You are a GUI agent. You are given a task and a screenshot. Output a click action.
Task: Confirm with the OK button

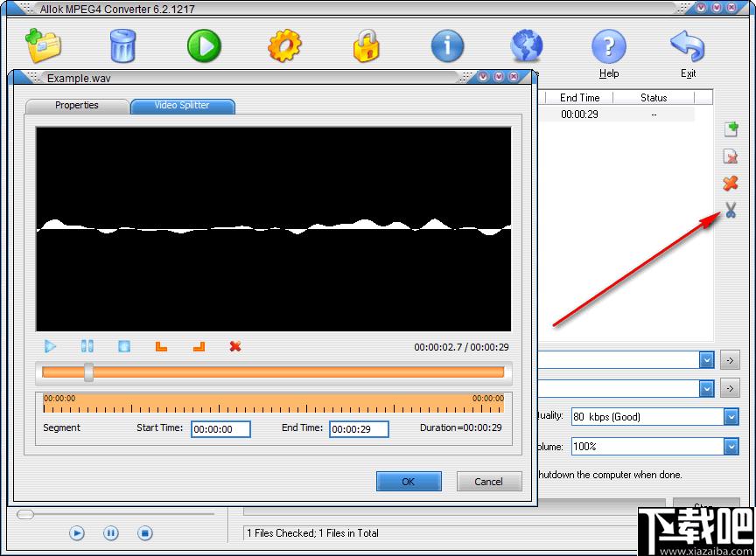coord(409,482)
